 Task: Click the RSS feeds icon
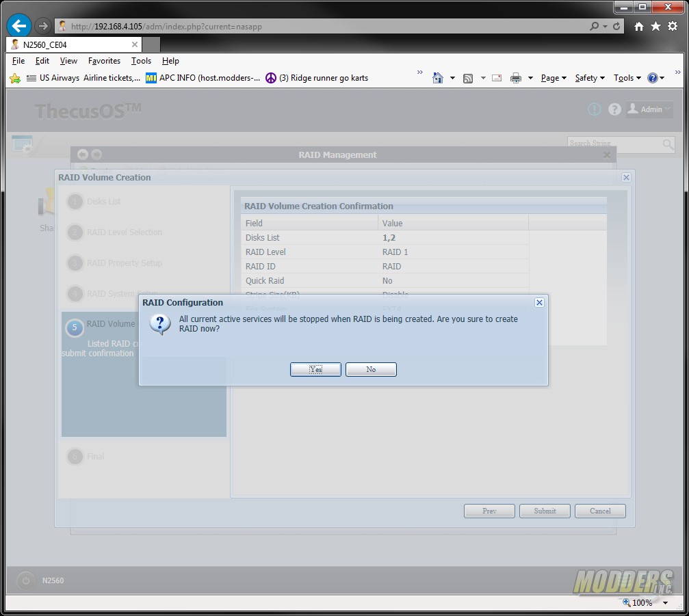(468, 78)
